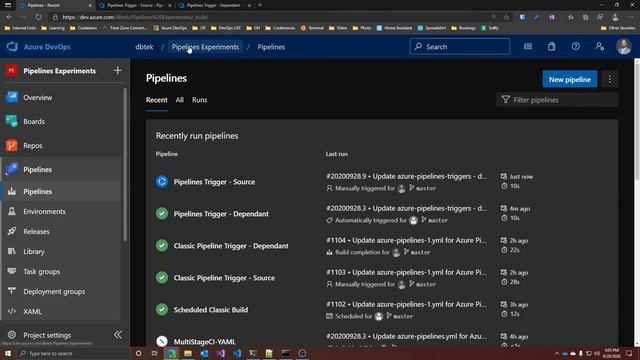
Task: Open the more options menu beside New pipeline
Action: (610, 79)
